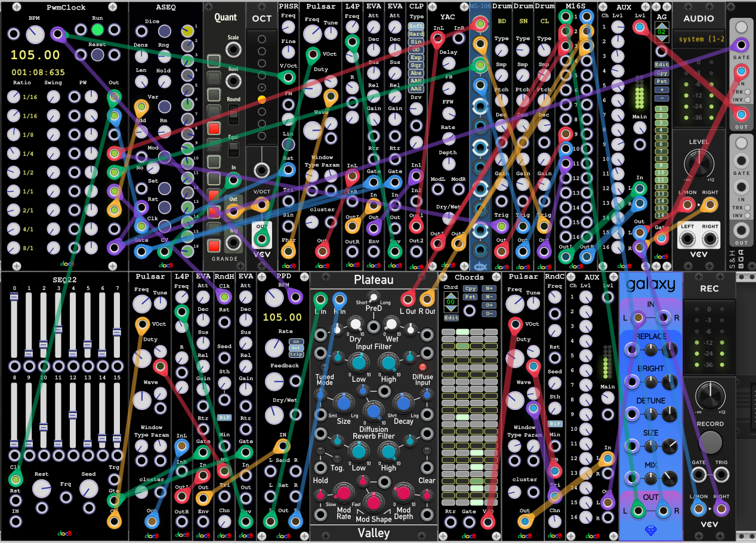Click the Feedback knob on PPD
Image resolution: width=756 pixels, height=543 pixels.
coord(274,381)
